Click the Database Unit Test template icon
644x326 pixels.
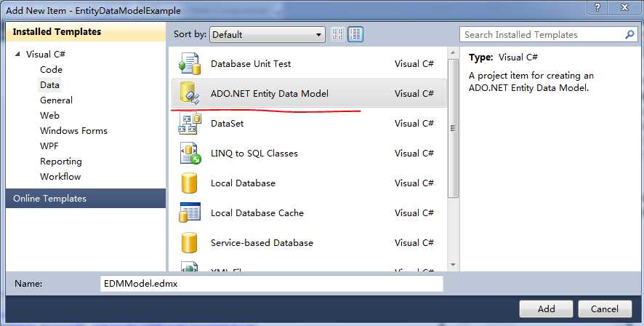coord(189,64)
